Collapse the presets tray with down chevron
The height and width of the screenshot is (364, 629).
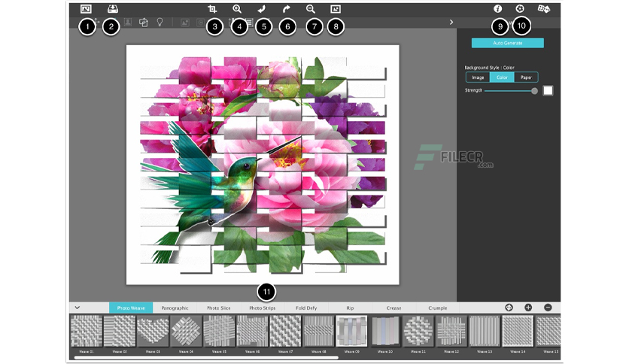77,308
